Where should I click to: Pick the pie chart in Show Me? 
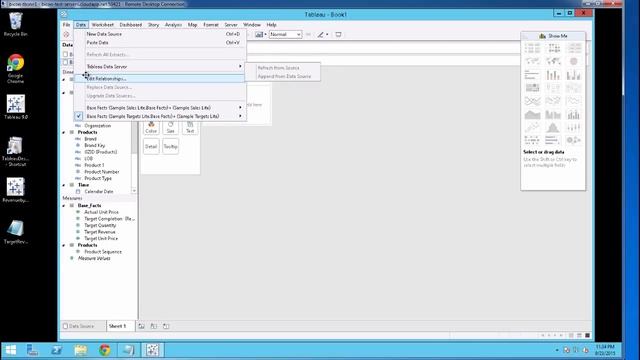[x=573, y=62]
